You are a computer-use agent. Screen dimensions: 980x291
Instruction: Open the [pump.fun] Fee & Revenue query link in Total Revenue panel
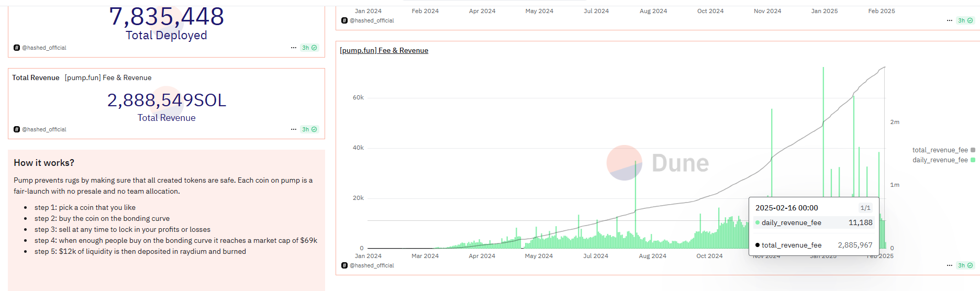(108, 78)
